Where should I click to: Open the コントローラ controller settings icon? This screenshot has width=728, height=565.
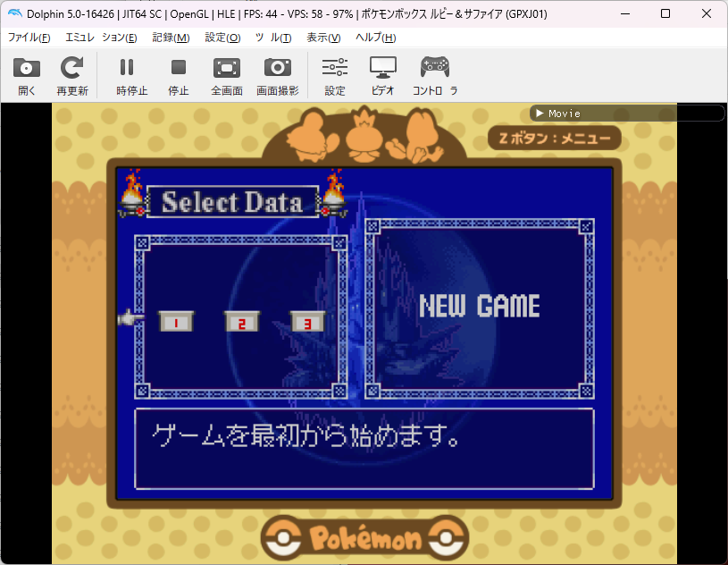(435, 76)
